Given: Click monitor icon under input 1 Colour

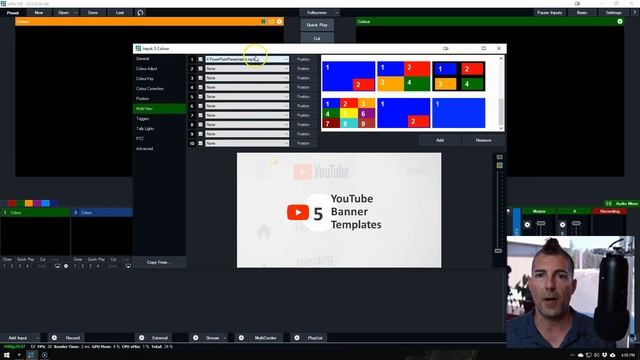Looking at the screenshot, I should coord(58,266).
